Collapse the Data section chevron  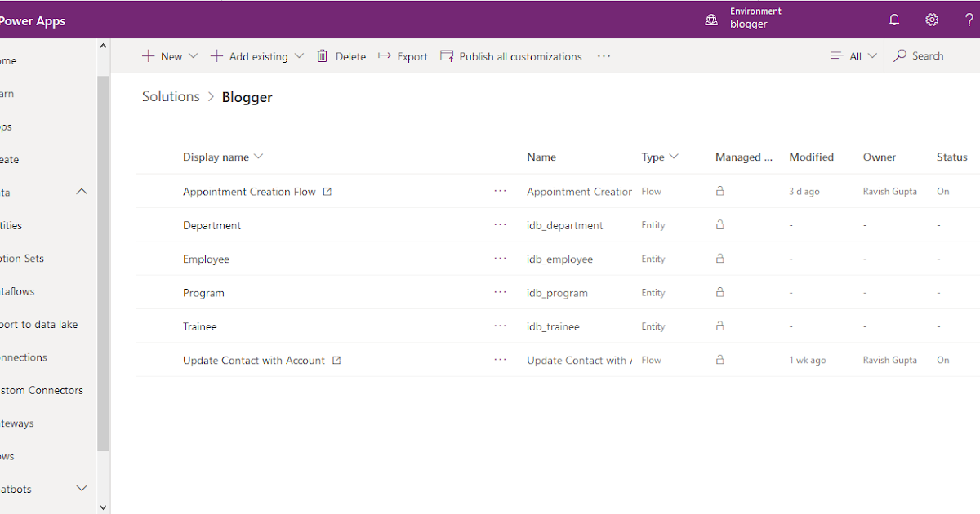(x=81, y=191)
